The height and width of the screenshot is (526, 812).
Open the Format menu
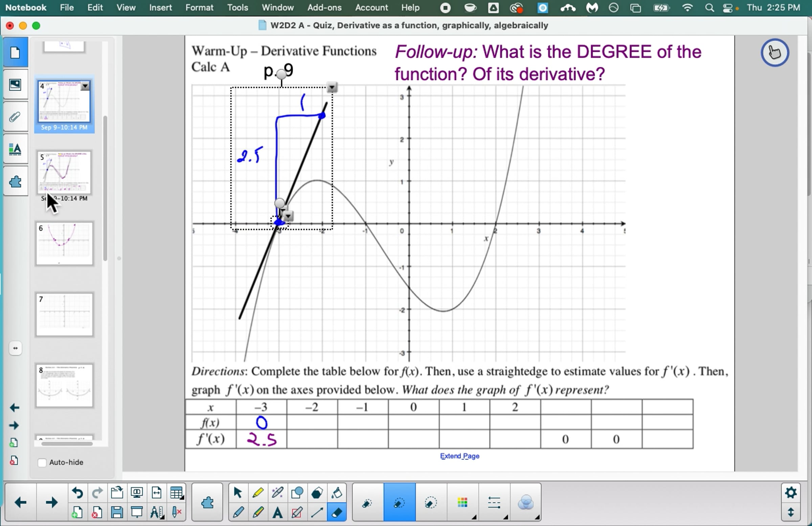pos(199,7)
